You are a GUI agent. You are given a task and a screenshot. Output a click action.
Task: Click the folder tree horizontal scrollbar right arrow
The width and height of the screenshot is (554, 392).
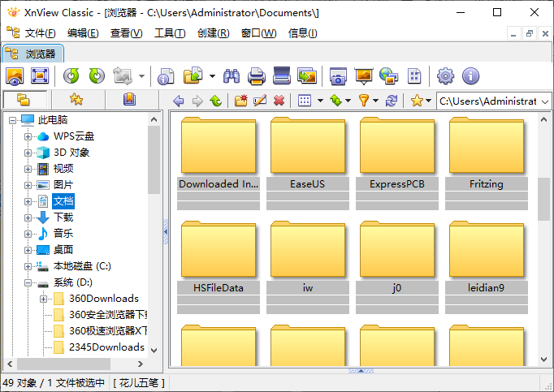coord(141,364)
